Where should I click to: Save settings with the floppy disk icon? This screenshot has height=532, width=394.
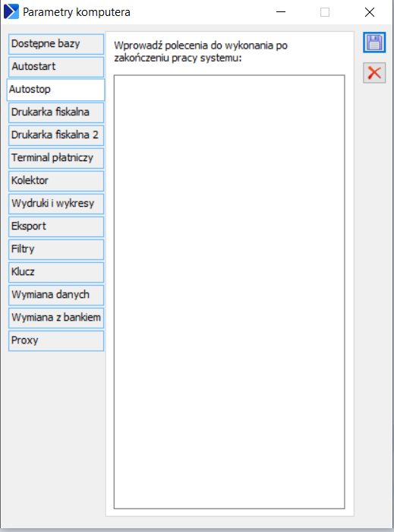click(374, 43)
